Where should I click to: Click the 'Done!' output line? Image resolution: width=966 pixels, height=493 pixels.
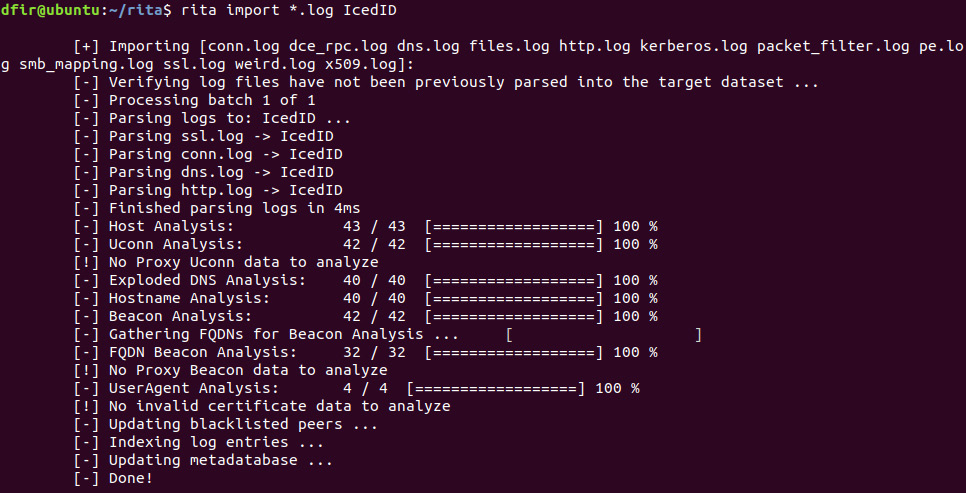point(113,478)
